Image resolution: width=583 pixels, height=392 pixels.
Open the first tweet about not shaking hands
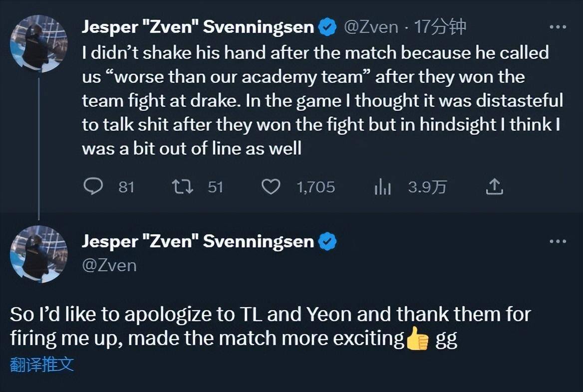coord(319,100)
